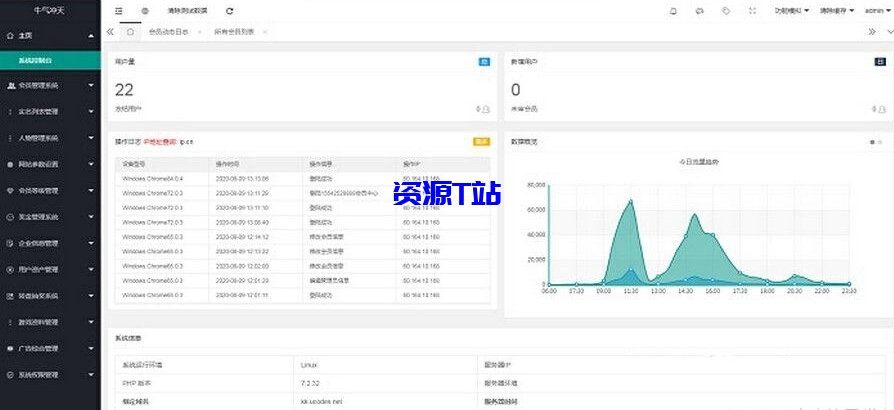Close the 会员动态日志 tab
Screen dimensions: 894x410
coord(200,33)
